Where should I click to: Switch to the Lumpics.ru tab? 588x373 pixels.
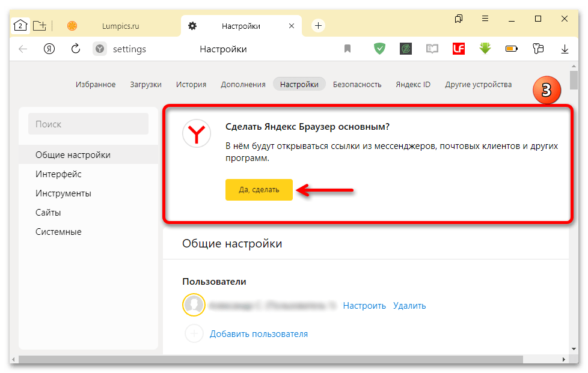(x=120, y=26)
